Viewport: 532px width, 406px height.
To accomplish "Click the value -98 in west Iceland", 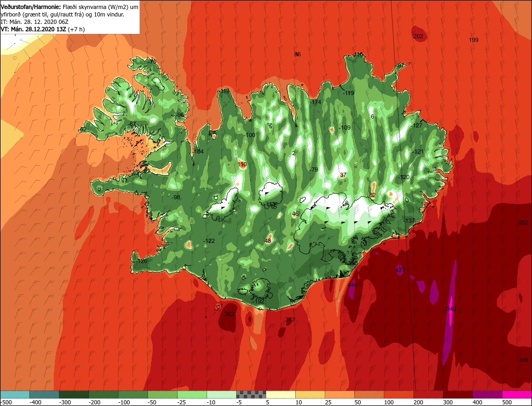I will point(176,197).
